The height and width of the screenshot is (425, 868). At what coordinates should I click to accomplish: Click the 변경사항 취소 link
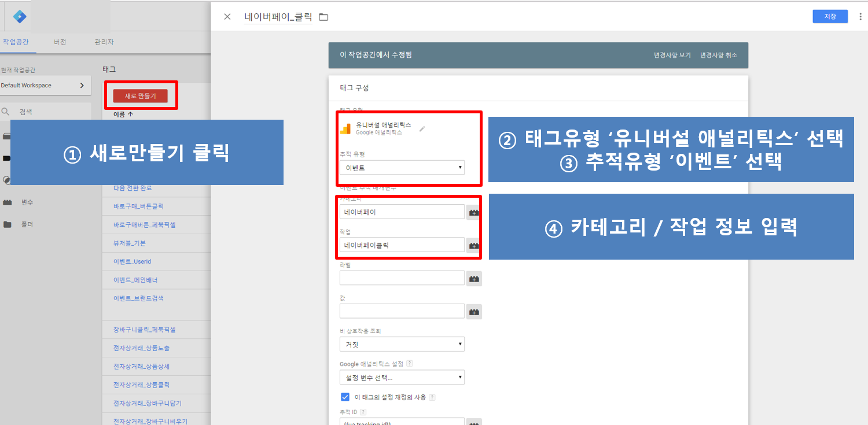tap(718, 56)
